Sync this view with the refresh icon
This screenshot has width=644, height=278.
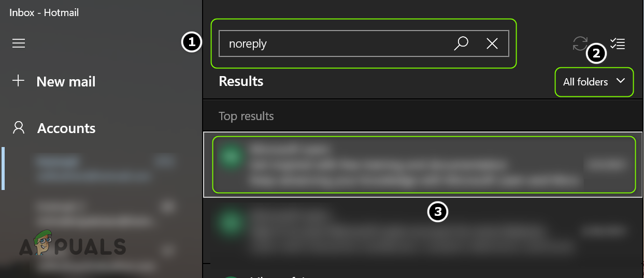[x=580, y=43]
